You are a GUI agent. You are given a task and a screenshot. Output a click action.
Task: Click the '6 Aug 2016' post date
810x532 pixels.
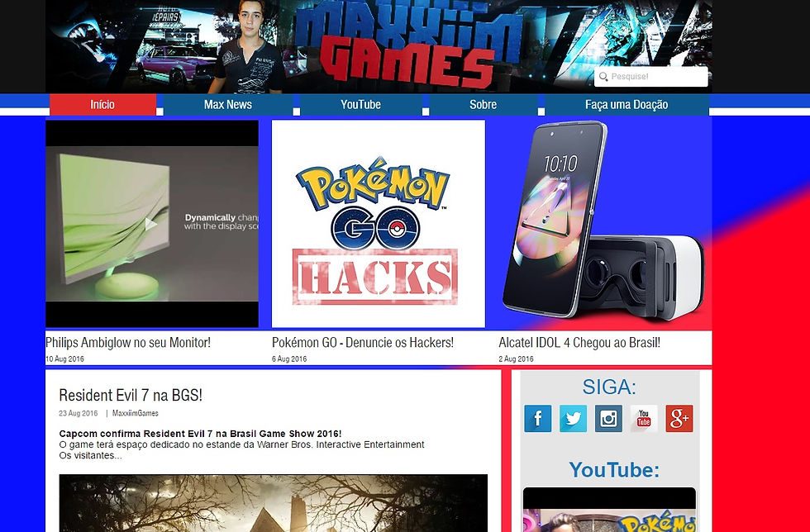click(x=289, y=359)
